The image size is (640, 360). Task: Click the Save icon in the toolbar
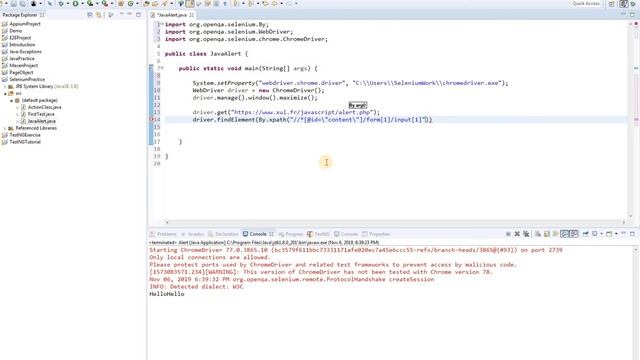[x=13, y=4]
